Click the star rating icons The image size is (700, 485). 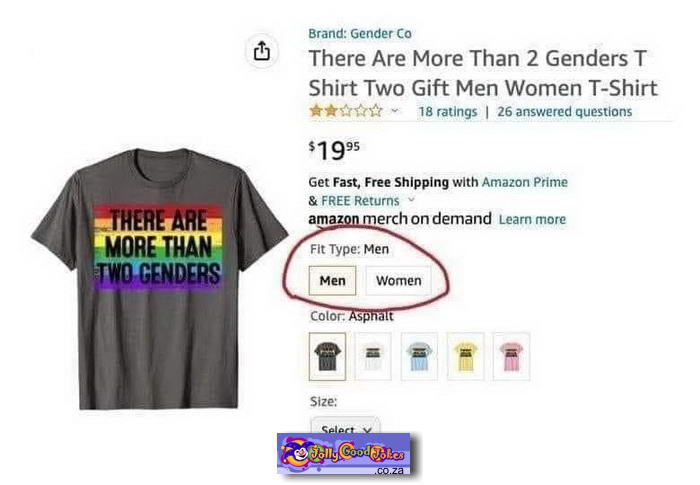click(346, 111)
